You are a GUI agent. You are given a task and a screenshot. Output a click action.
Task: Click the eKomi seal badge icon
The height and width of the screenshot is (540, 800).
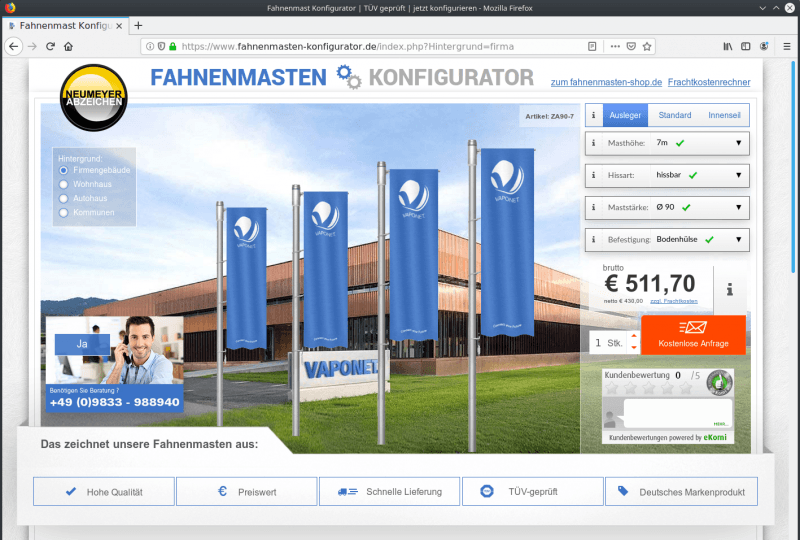pos(719,383)
